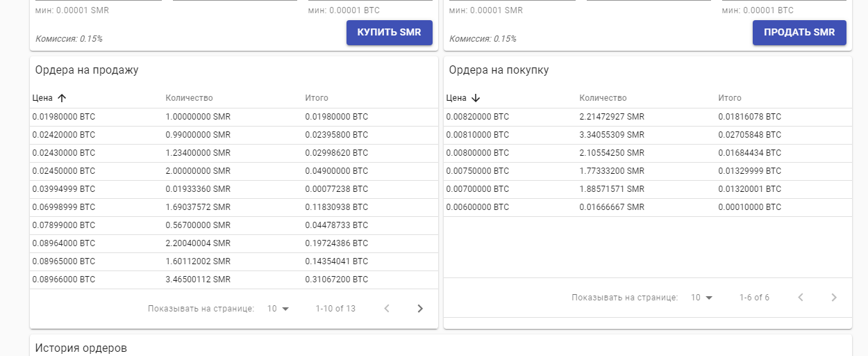868x356 pixels.
Task: Select sell order priced 0.08965000 BTC
Action: (234, 261)
